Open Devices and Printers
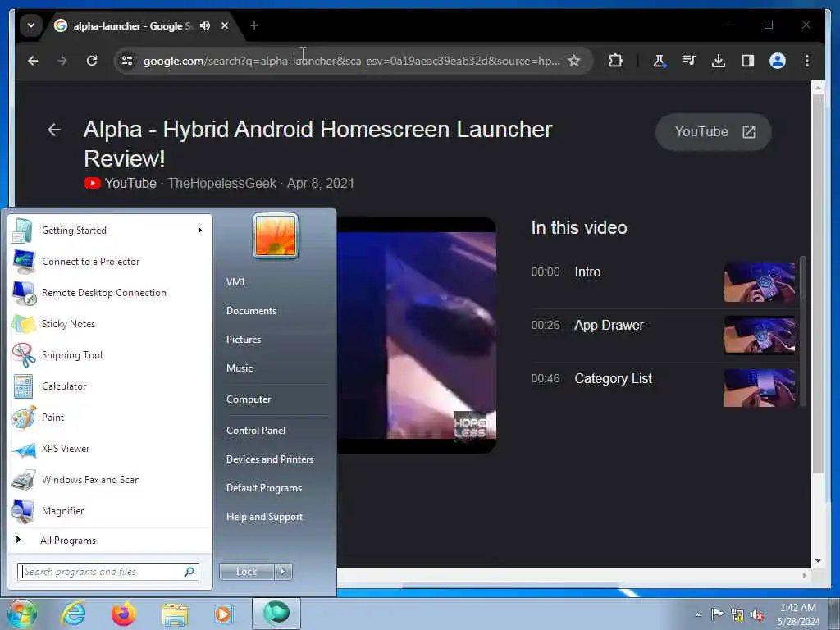 click(269, 459)
